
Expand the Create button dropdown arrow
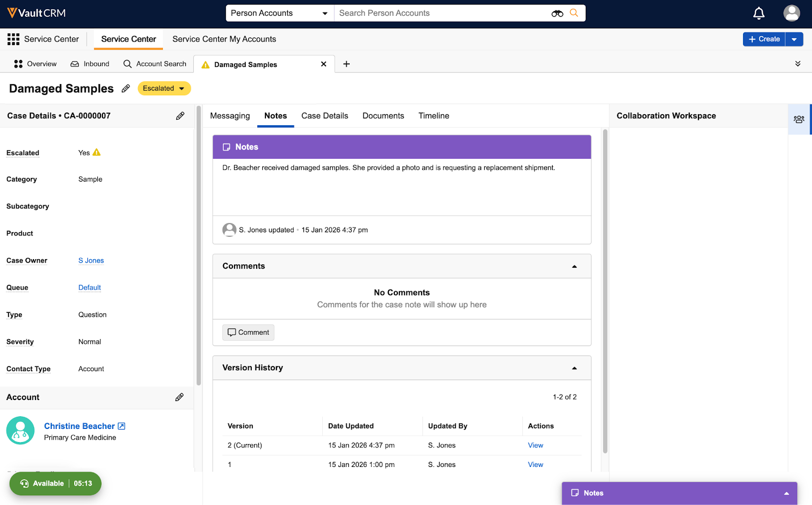point(794,39)
